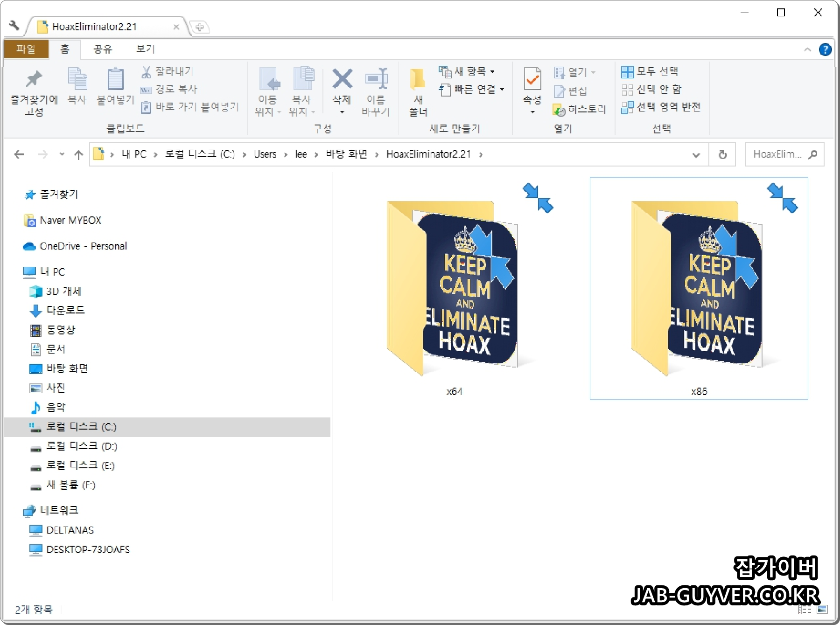Screen dimensions: 840x625
Task: Expand the 열기 dropdown
Action: pyautogui.click(x=593, y=71)
